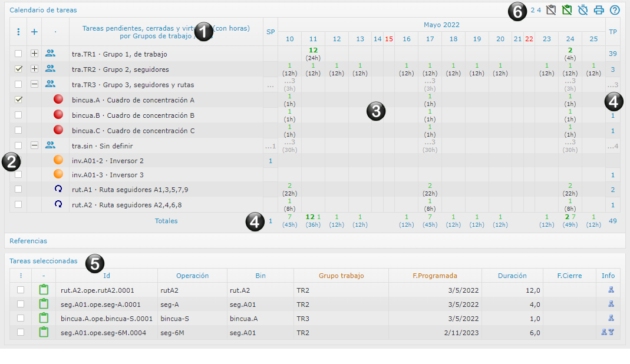Click the route icon for rut.A1
Screen dimensions: 630x364
[58, 189]
